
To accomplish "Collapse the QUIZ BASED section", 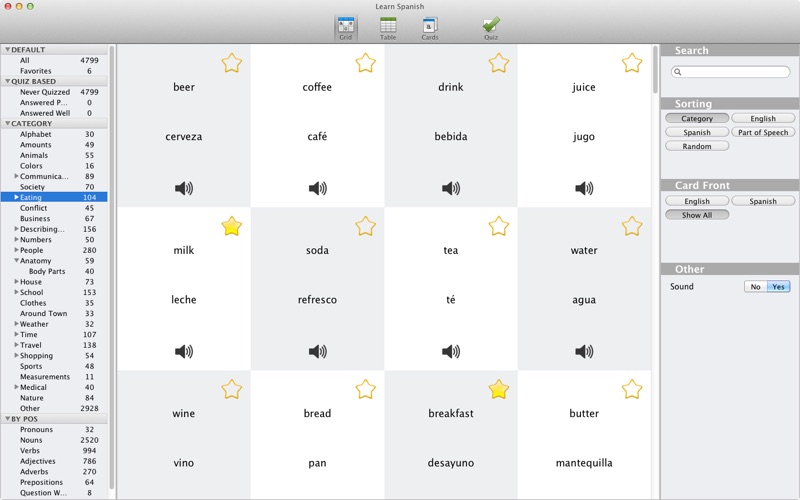I will coord(7,81).
